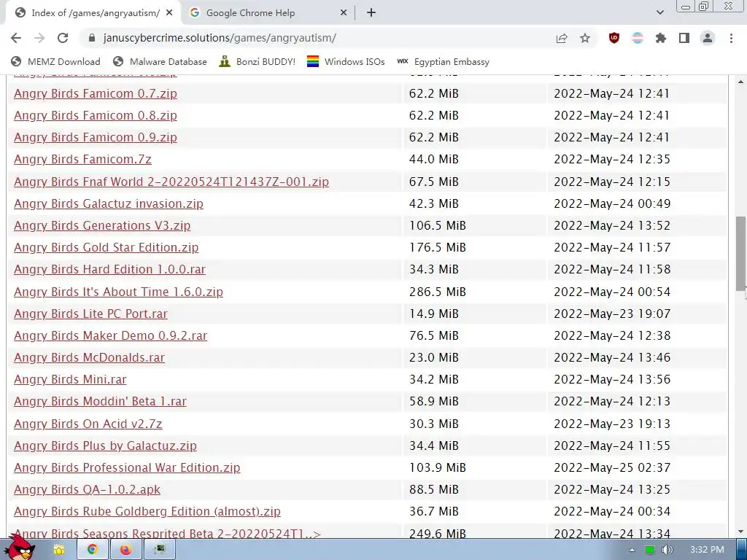Viewport: 747px width, 560px height.
Task: Download Angry Birds Professional War Edition.zip
Action: (x=127, y=467)
